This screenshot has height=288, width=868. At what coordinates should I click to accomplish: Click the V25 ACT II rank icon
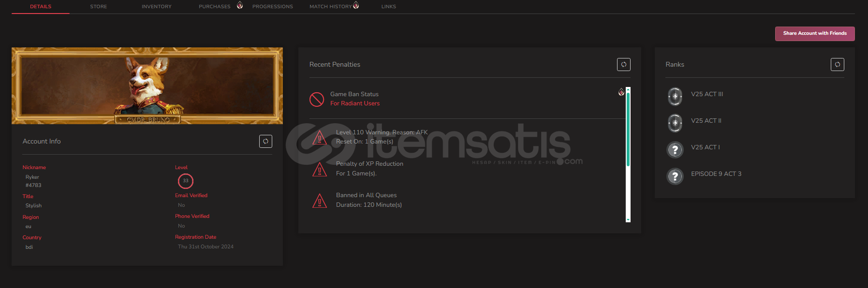tap(675, 123)
